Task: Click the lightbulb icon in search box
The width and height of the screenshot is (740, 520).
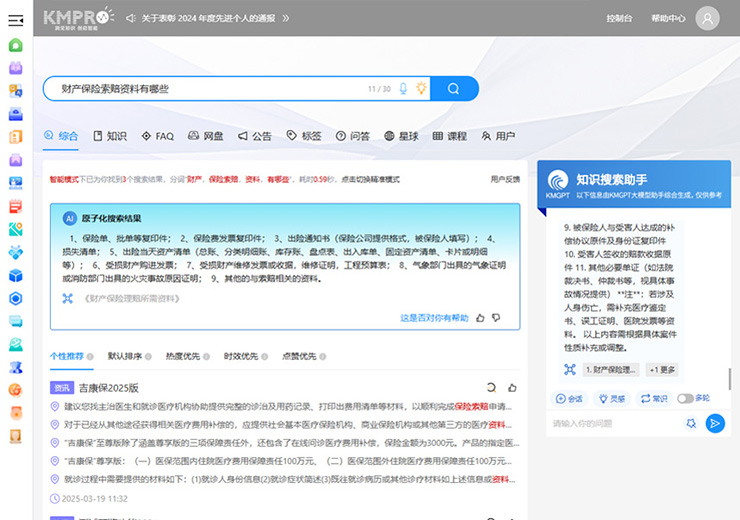Action: point(421,88)
